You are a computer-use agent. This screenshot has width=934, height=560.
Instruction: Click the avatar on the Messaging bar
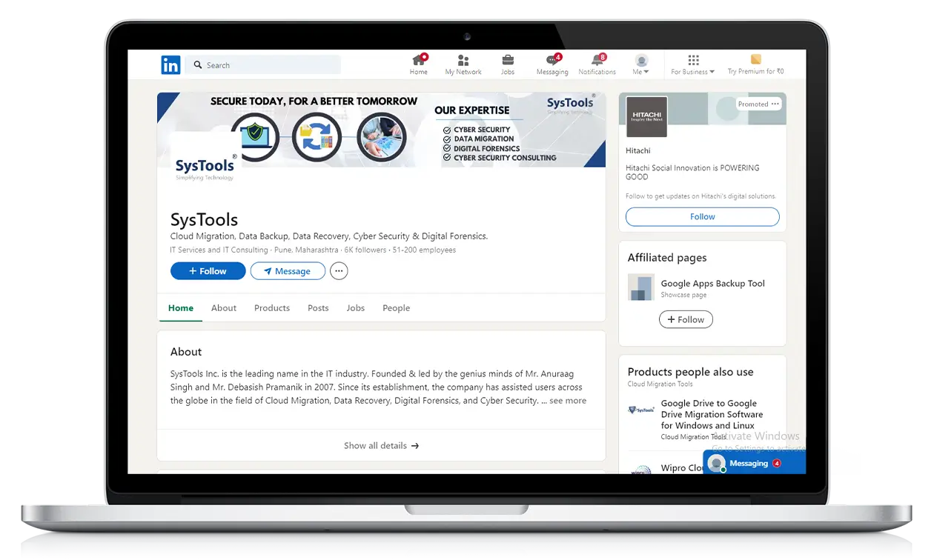click(x=716, y=464)
